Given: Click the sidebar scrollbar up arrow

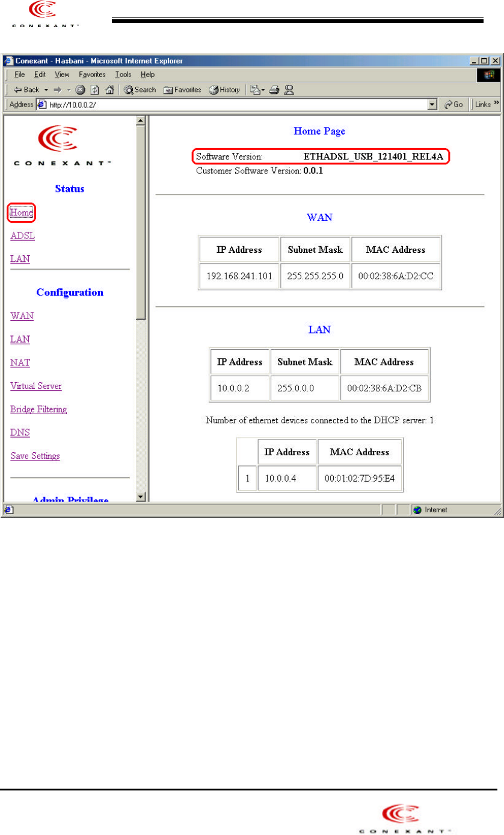Looking at the screenshot, I should pos(141,121).
